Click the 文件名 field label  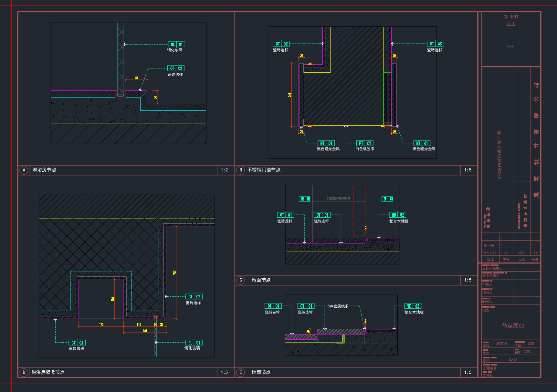[x=488, y=375]
